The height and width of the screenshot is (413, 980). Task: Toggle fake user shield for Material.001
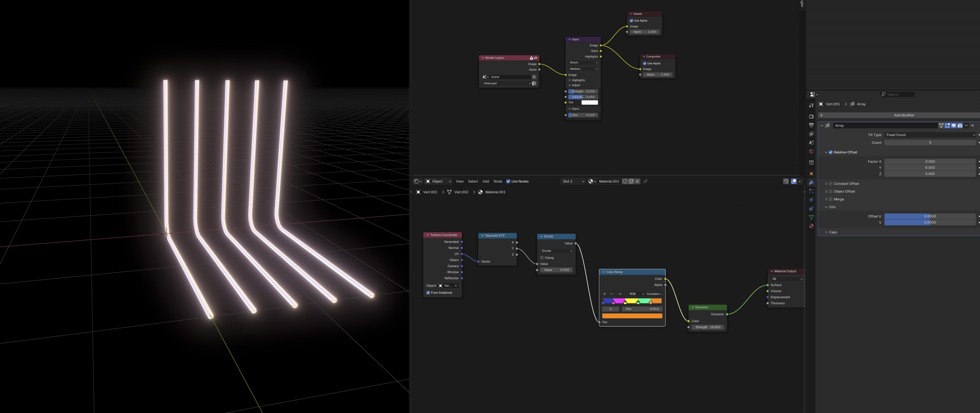[625, 181]
